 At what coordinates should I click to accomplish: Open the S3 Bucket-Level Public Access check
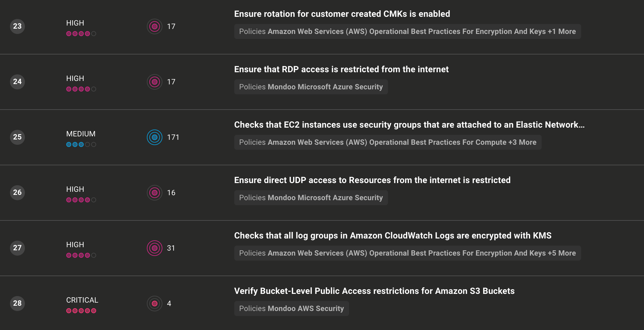374,291
